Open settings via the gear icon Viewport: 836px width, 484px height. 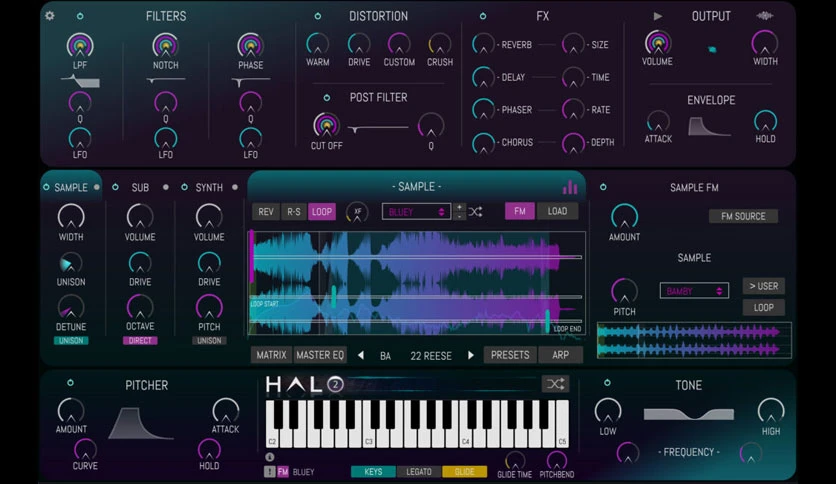point(50,15)
